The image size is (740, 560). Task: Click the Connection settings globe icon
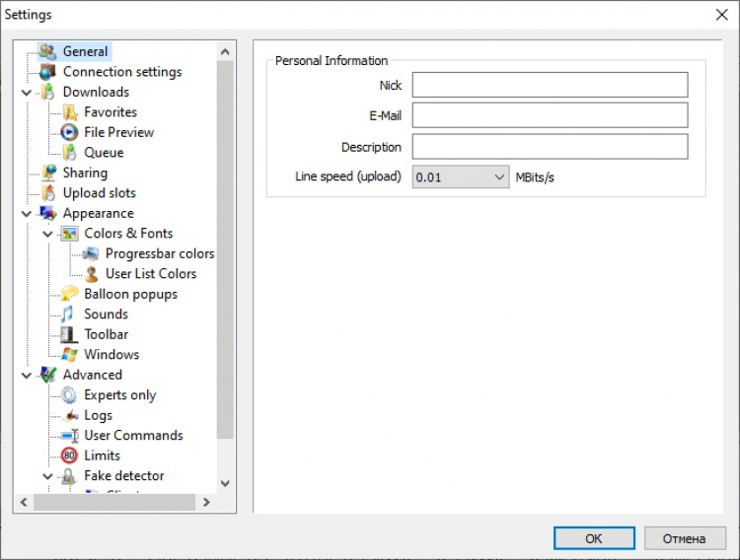(x=48, y=72)
